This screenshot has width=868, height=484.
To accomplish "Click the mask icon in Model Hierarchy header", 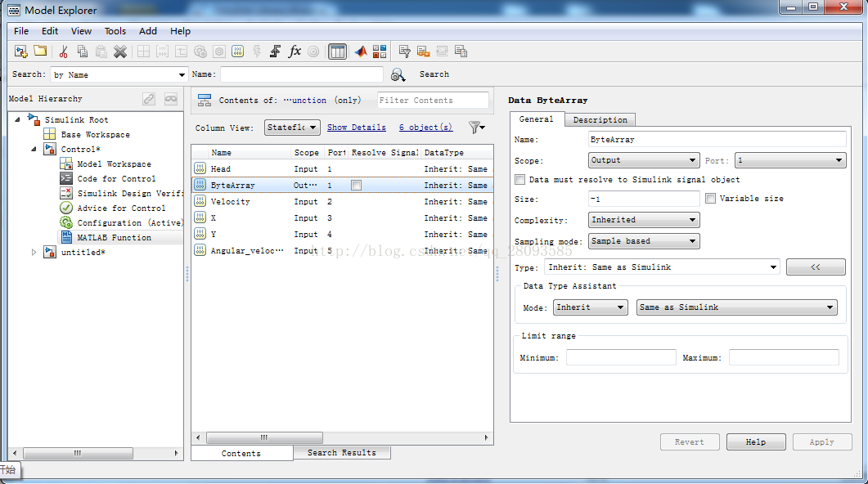I will pyautogui.click(x=171, y=98).
